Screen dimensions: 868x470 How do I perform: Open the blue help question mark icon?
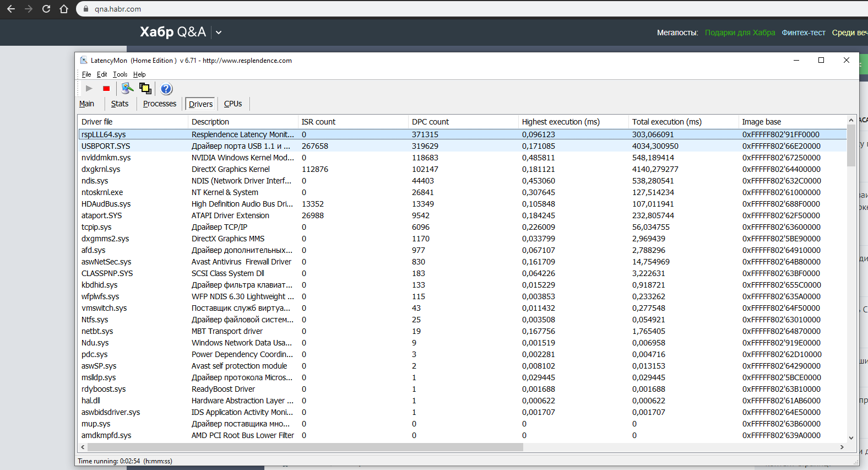pos(166,89)
